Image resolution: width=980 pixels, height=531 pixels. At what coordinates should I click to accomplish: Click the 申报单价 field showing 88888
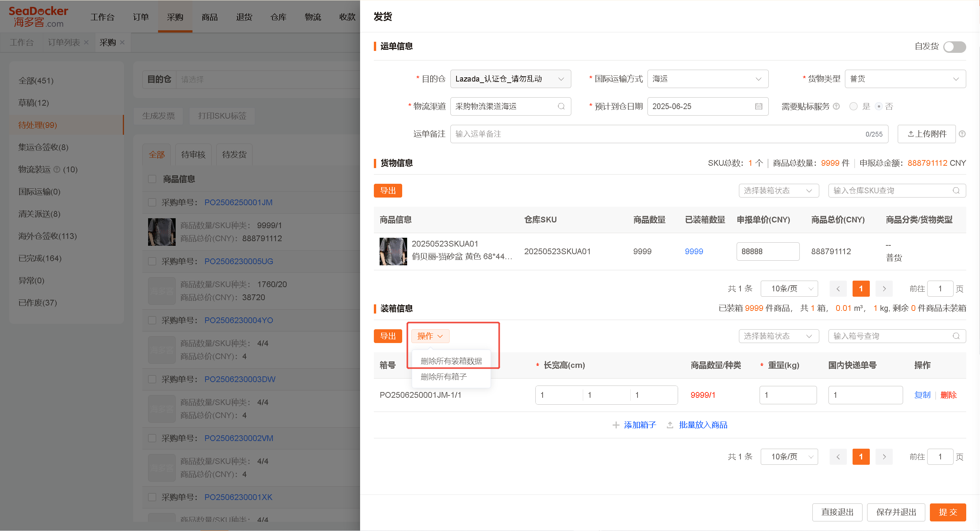pos(768,252)
